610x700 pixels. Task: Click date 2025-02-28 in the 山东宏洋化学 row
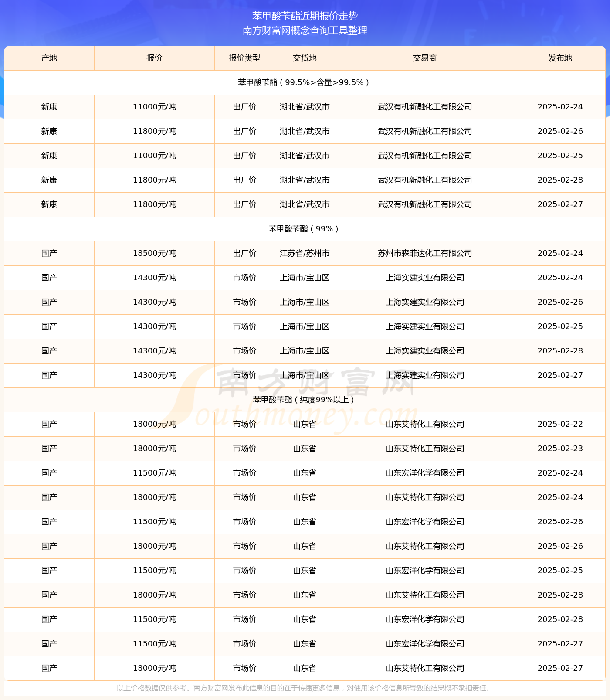tap(560, 619)
